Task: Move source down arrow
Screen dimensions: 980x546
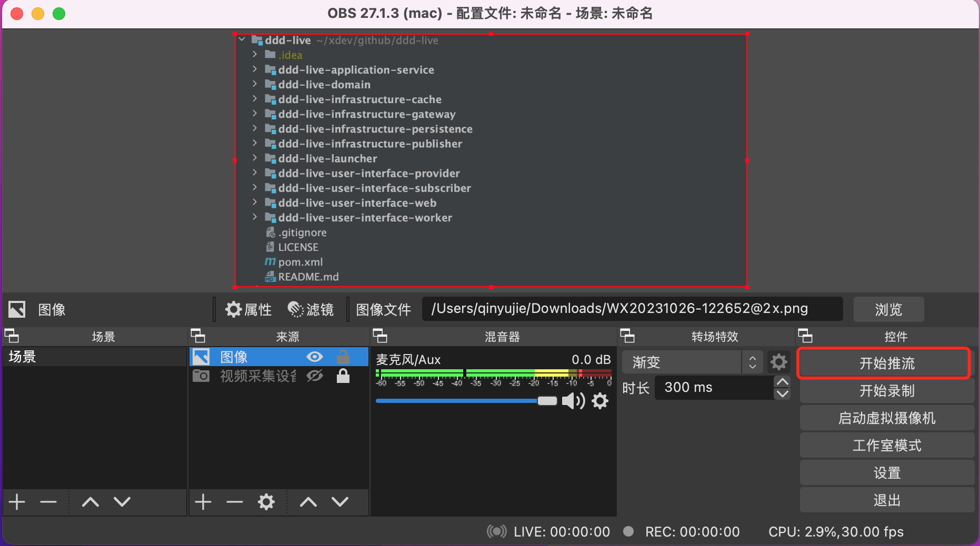Action: [340, 502]
